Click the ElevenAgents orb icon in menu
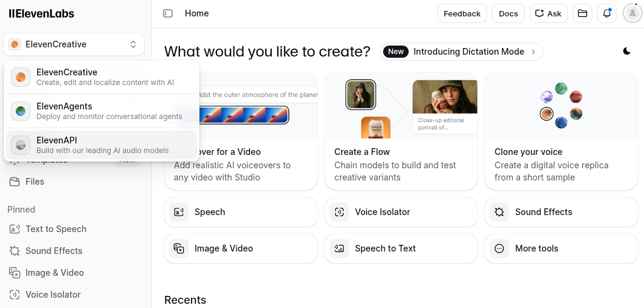644x308 pixels. pos(21,111)
